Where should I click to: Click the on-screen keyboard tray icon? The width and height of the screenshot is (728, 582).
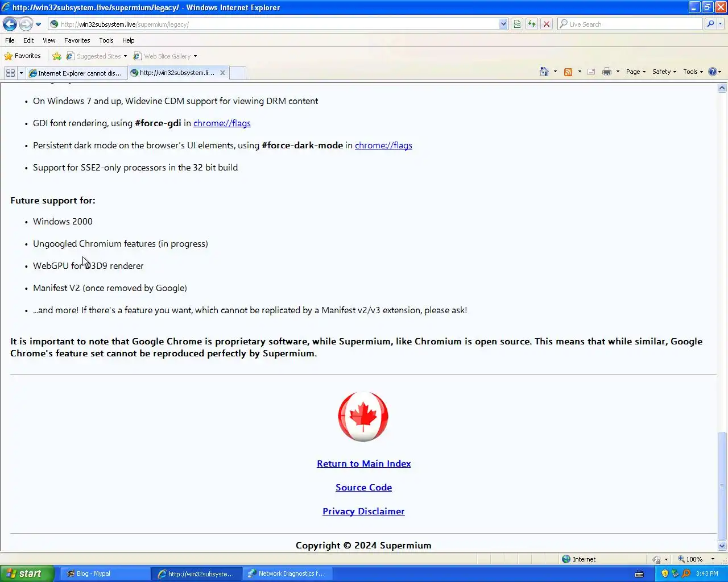pos(639,573)
